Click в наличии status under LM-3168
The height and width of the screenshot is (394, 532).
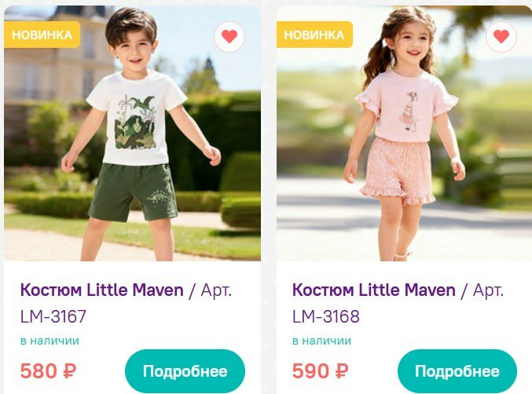point(321,341)
